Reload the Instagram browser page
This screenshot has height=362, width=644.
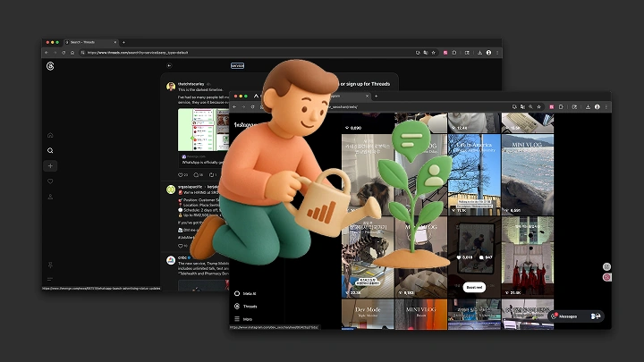click(252, 106)
